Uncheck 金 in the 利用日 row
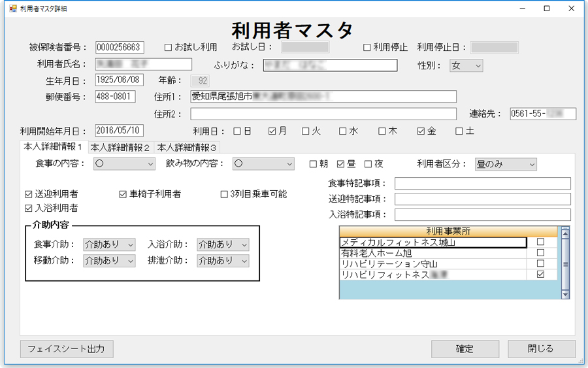Screen dimensions: 588x368 click(x=421, y=131)
